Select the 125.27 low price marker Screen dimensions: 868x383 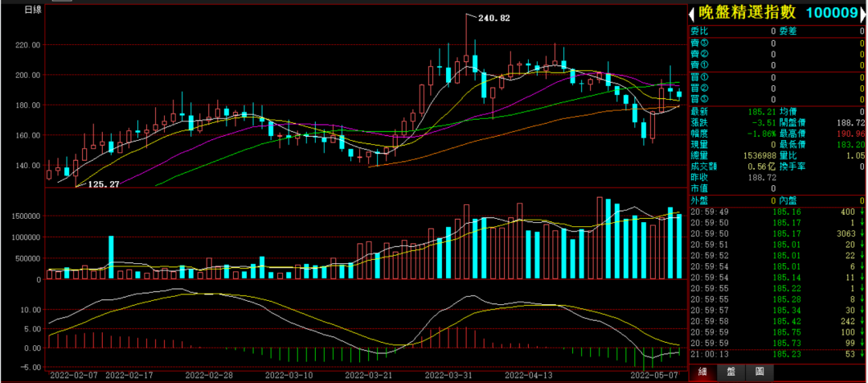pyautogui.click(x=103, y=184)
